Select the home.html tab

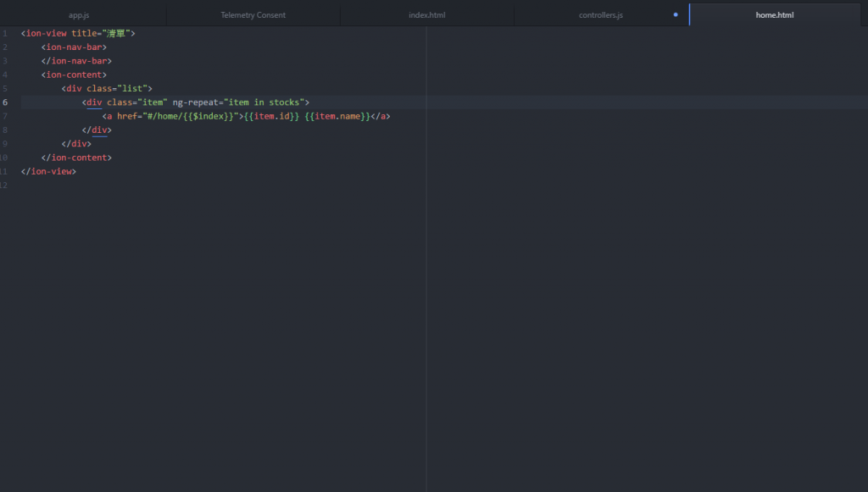775,15
